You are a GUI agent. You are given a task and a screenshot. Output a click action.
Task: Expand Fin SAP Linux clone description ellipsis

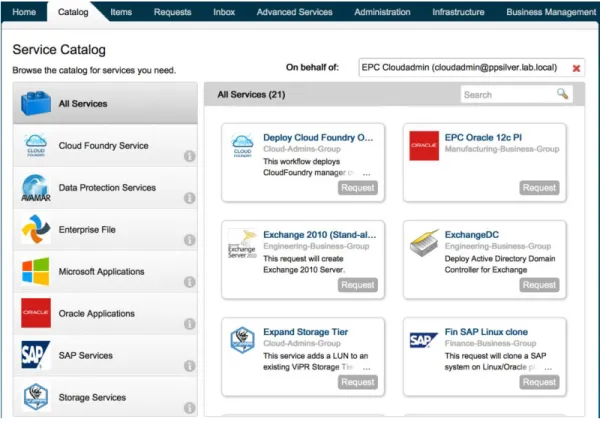548,368
